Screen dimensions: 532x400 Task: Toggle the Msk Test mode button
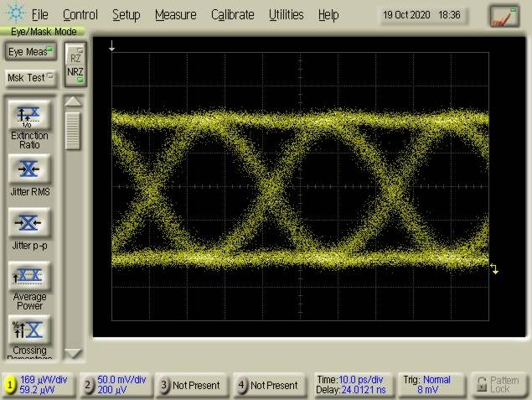click(x=30, y=77)
